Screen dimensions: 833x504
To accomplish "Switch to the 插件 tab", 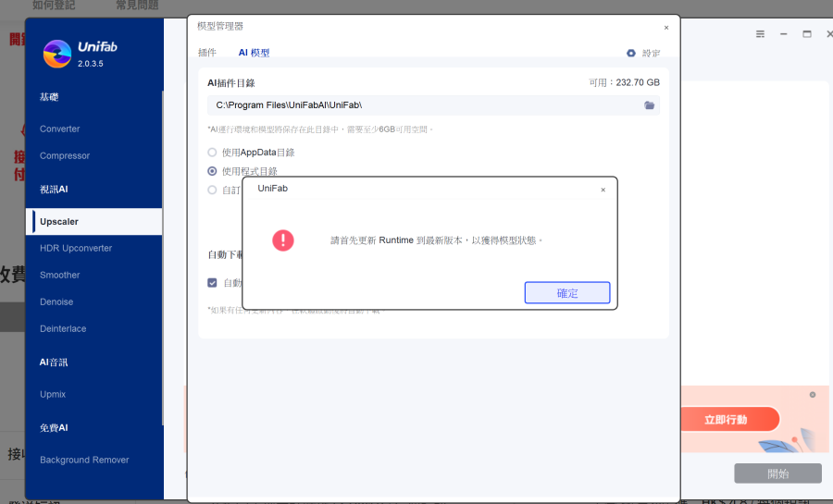I will click(x=207, y=53).
